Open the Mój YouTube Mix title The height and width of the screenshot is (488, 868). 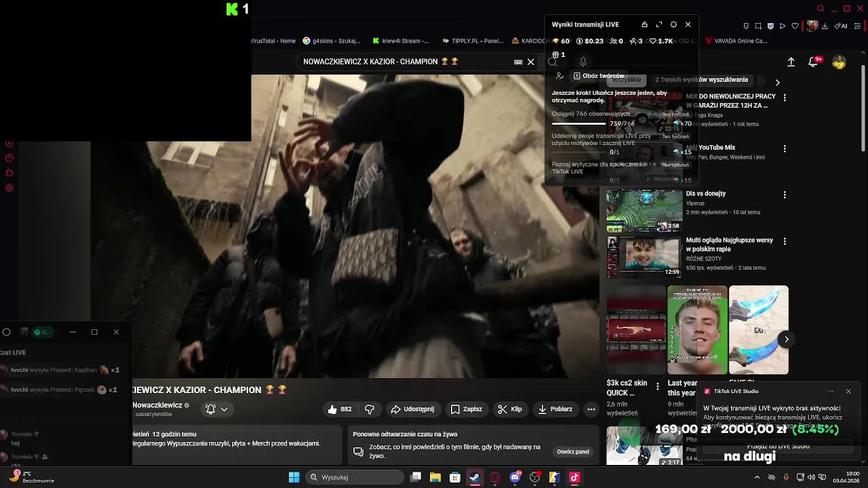click(x=711, y=148)
